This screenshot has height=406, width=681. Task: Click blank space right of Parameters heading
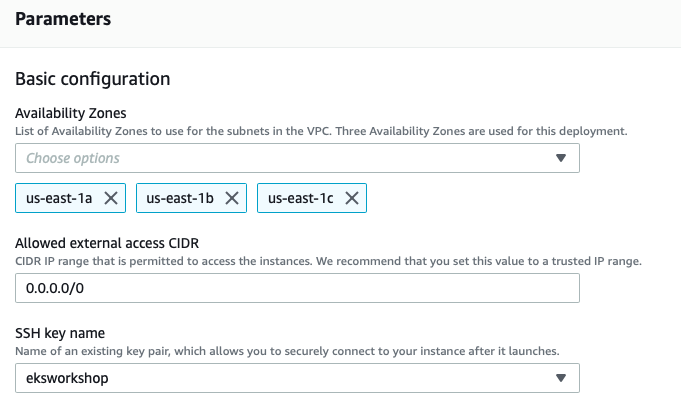point(400,19)
